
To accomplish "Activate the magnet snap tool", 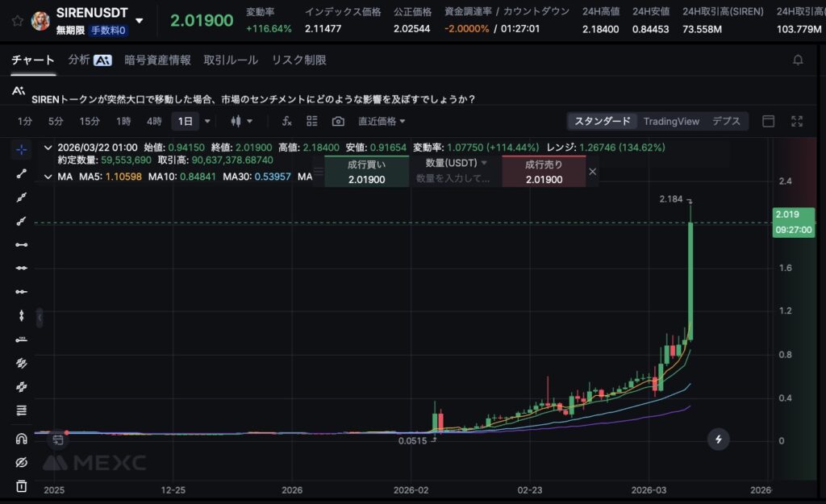I will (22, 439).
